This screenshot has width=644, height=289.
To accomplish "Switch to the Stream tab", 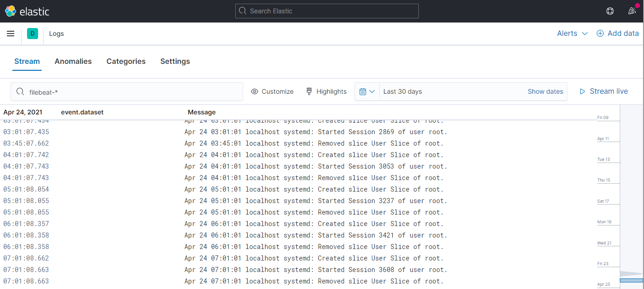I will (27, 61).
